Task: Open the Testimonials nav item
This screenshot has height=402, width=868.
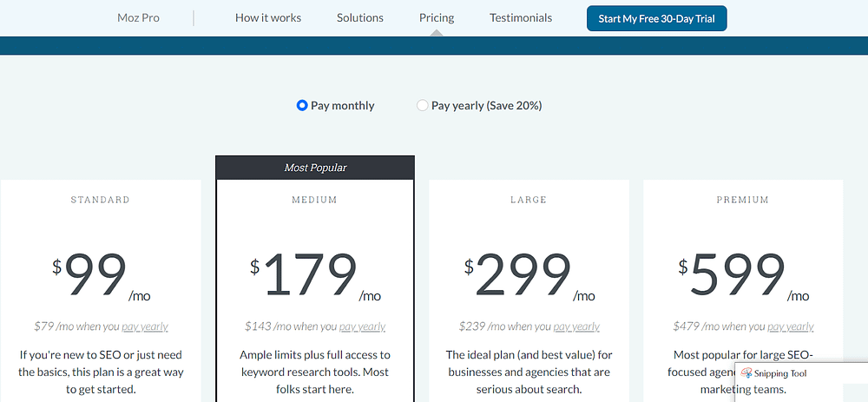Action: pyautogui.click(x=520, y=17)
